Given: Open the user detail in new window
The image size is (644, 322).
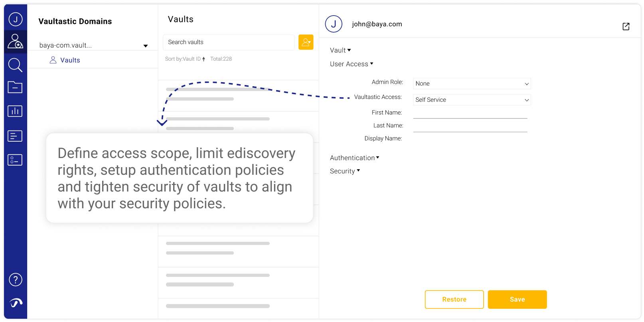Looking at the screenshot, I should pos(626,26).
